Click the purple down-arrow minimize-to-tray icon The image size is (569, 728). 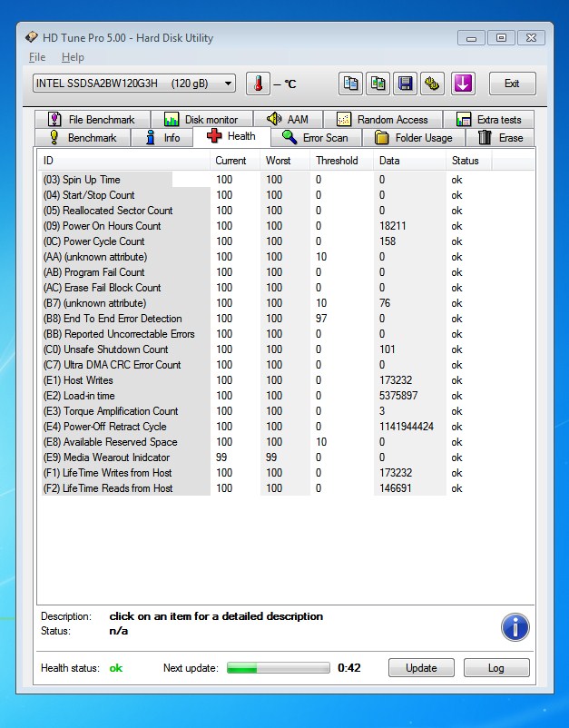pyautogui.click(x=463, y=84)
